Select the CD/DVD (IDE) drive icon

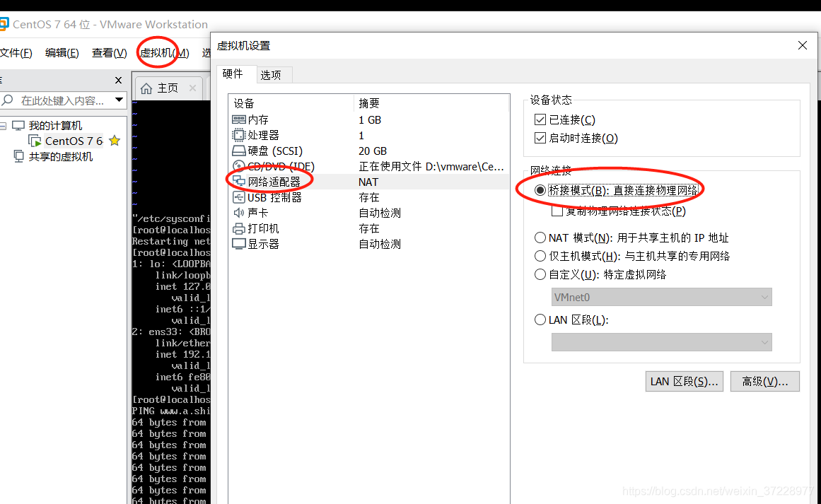[x=239, y=166]
